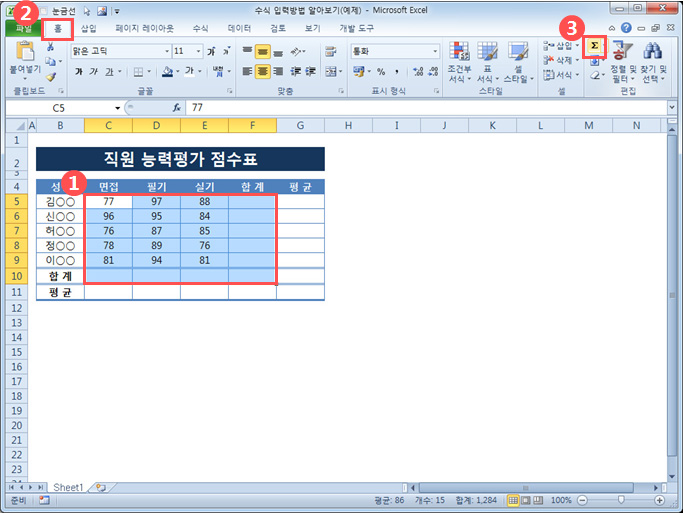Open Sort & Filter (정렬 및 필터)

[x=622, y=62]
